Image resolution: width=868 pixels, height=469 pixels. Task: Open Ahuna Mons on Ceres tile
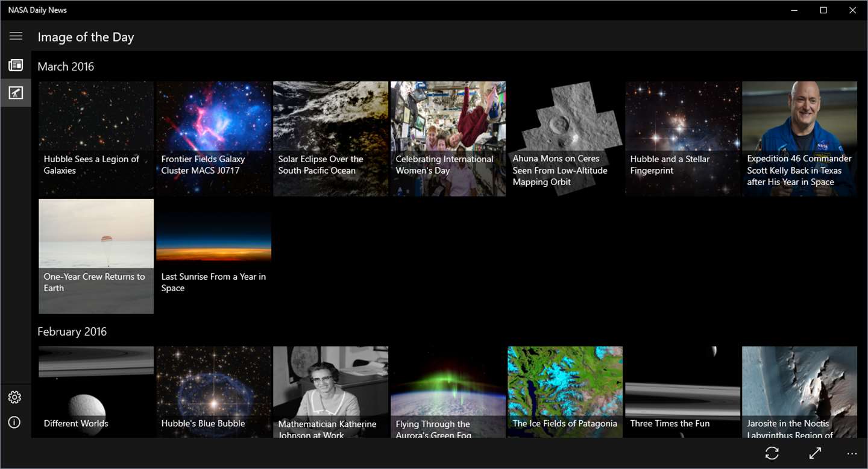point(565,139)
